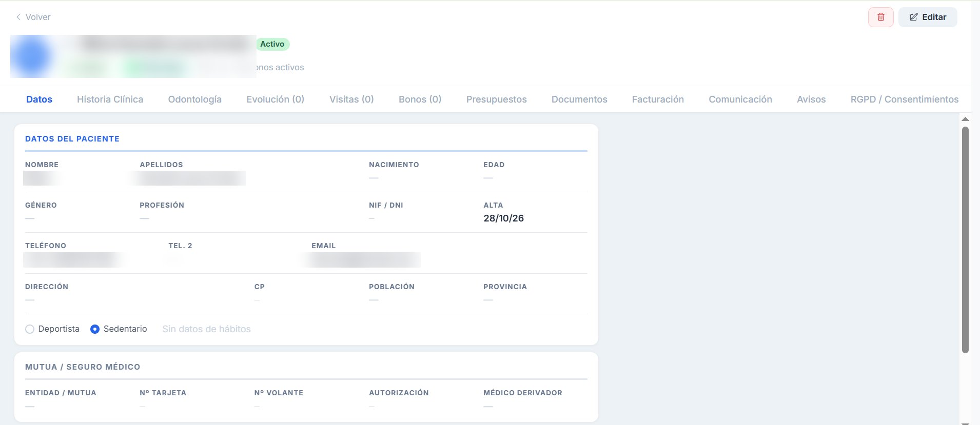
Task: Open the Historia Clínica tab
Action: [110, 99]
